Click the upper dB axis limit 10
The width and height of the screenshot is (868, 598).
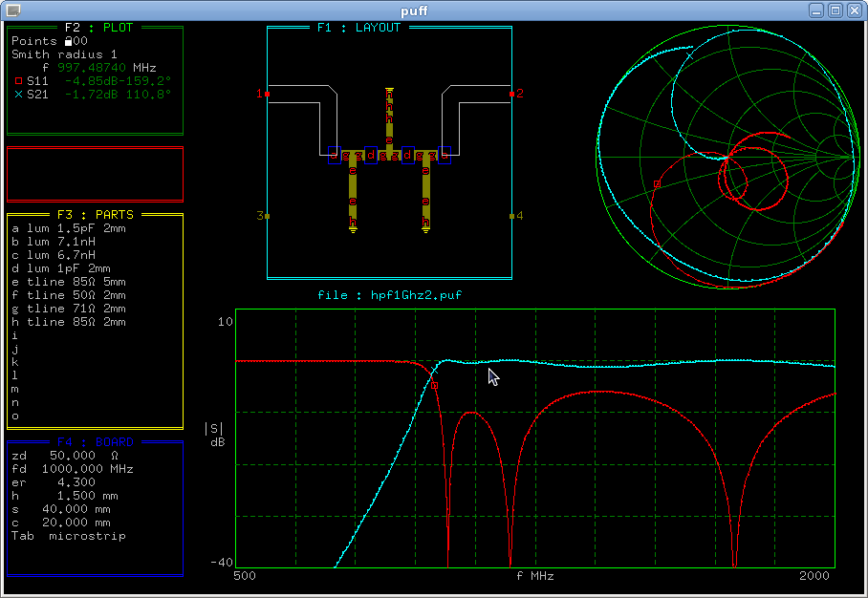226,321
